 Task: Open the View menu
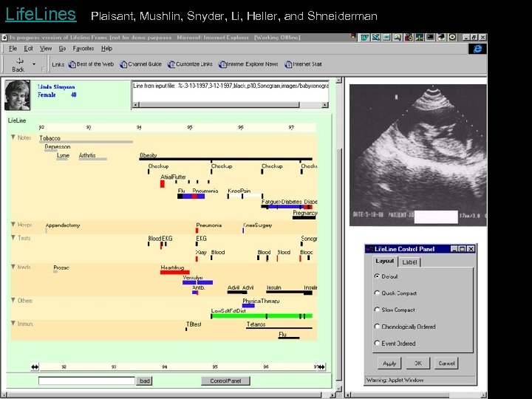(x=46, y=49)
